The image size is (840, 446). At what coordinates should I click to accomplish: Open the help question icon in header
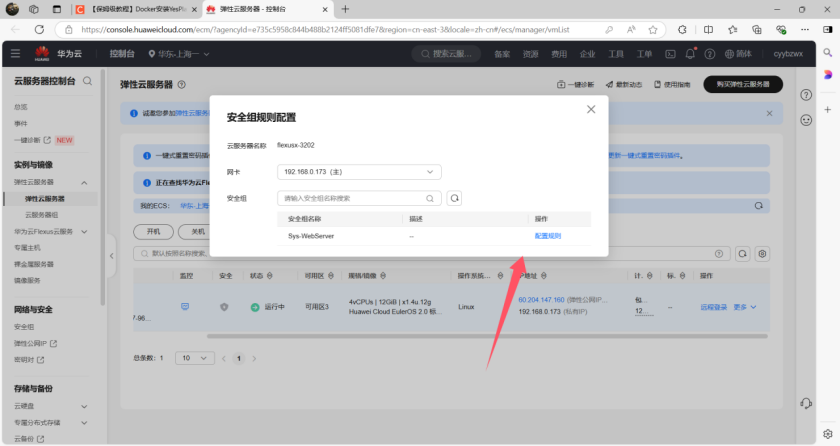coord(710,54)
